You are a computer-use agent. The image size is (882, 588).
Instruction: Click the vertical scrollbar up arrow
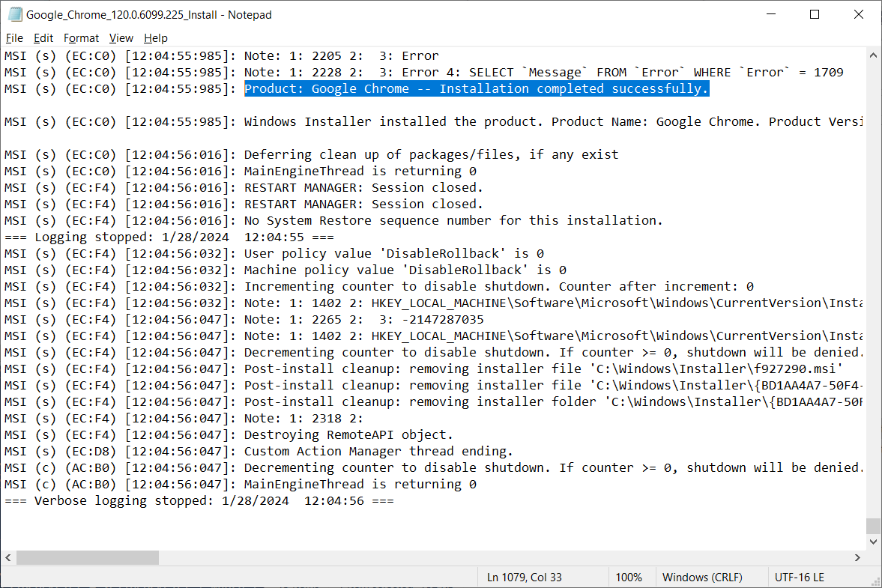coord(873,55)
